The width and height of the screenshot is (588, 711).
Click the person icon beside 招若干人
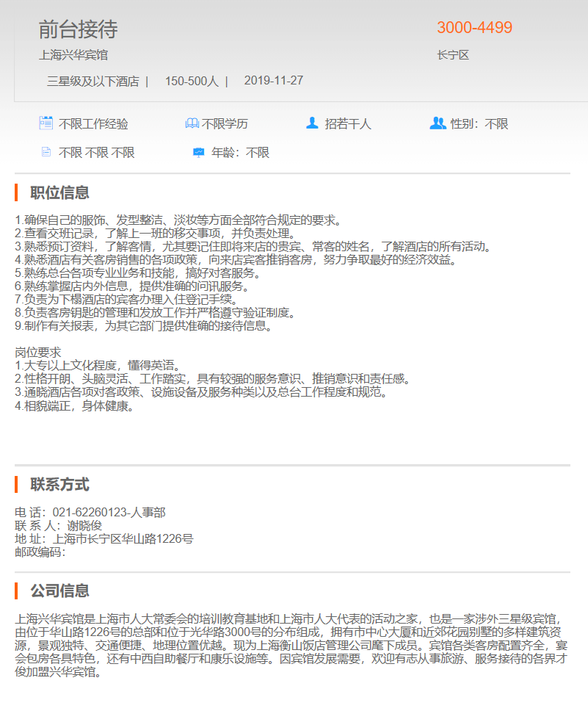(x=312, y=123)
